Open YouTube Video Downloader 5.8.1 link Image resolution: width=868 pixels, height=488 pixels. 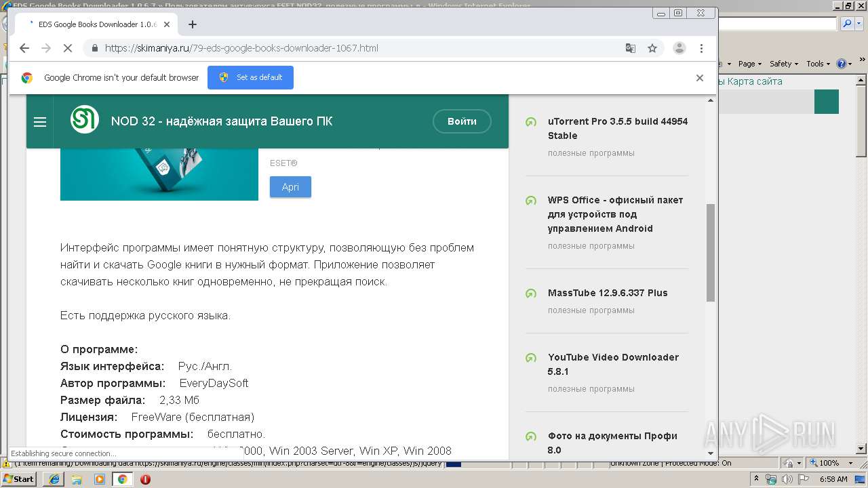613,365
